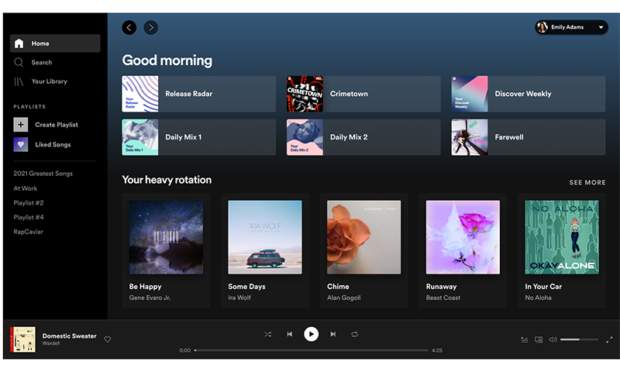This screenshot has height=372, width=620.
Task: Click artist name Alan Gogoll
Action: click(344, 298)
